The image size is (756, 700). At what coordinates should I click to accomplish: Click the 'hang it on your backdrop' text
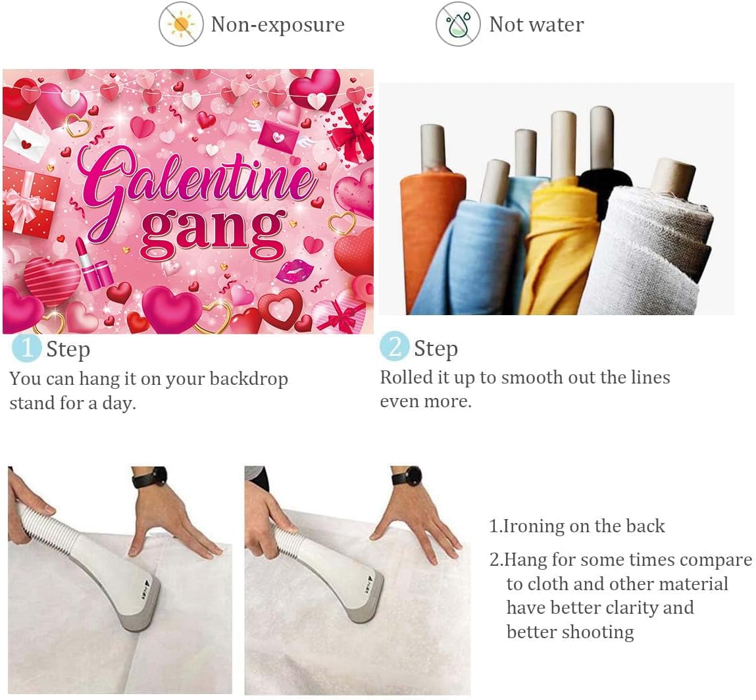coord(184,379)
